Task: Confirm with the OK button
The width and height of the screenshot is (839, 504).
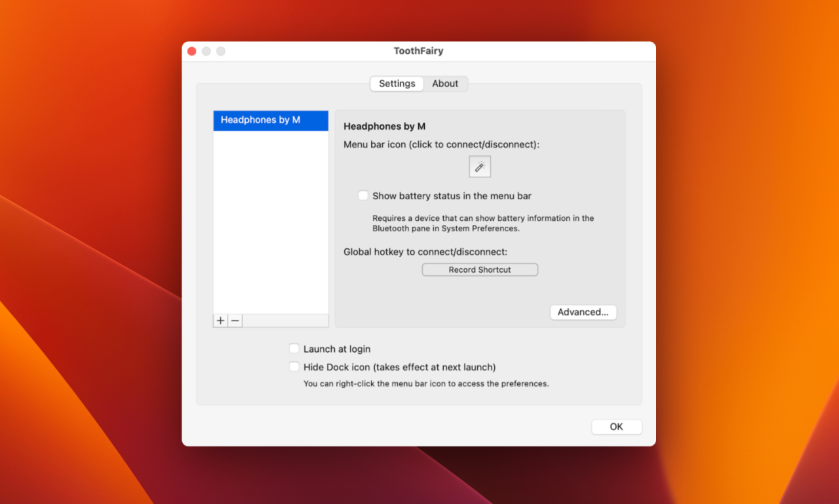Action: click(617, 427)
